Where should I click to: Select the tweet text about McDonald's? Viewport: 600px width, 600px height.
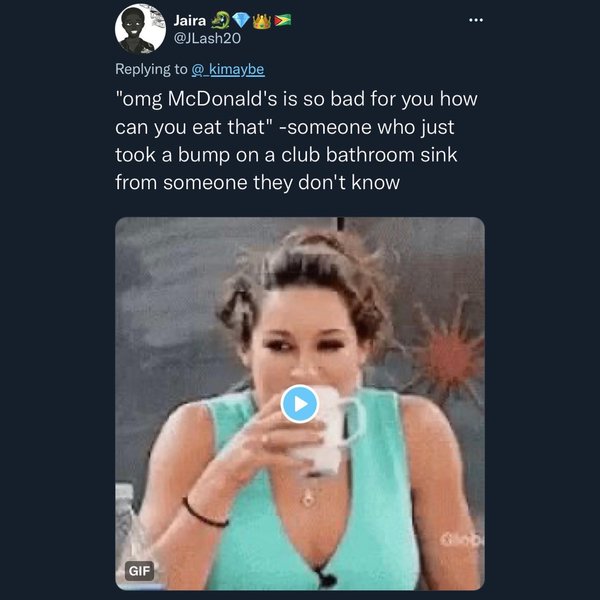point(298,140)
